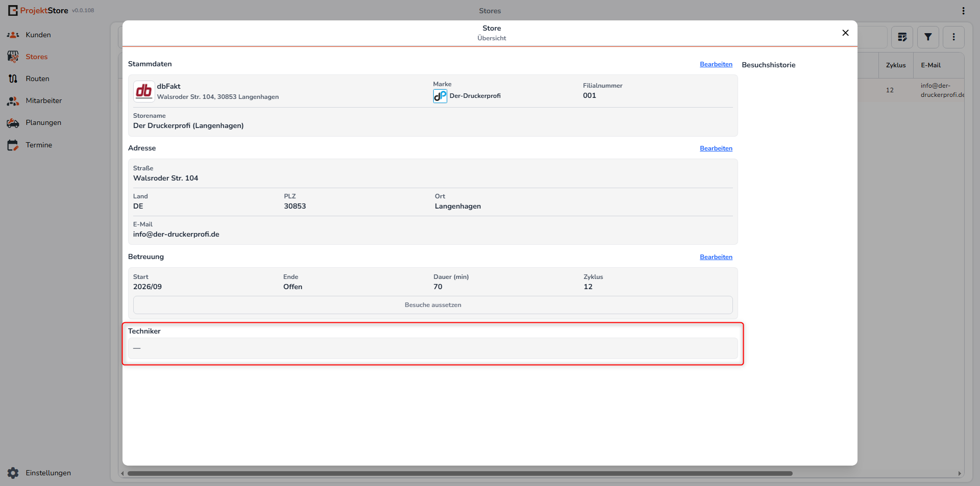Click the ProjektStore logo icon

13,10
